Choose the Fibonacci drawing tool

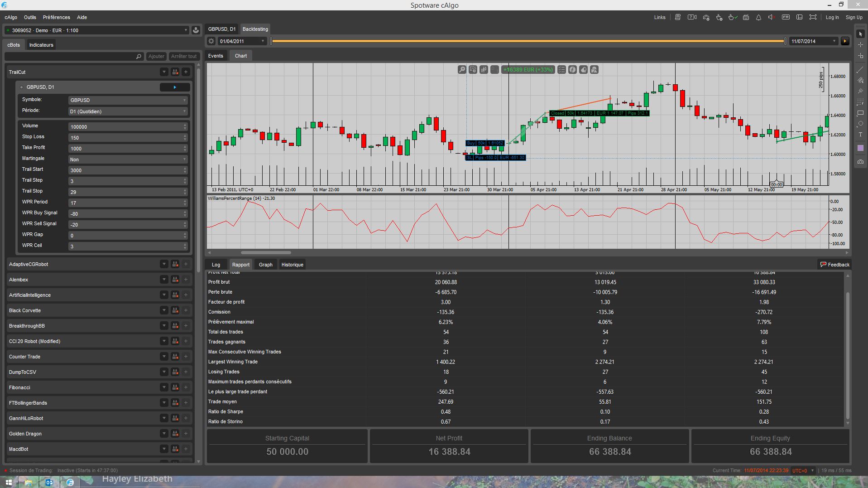click(x=860, y=102)
